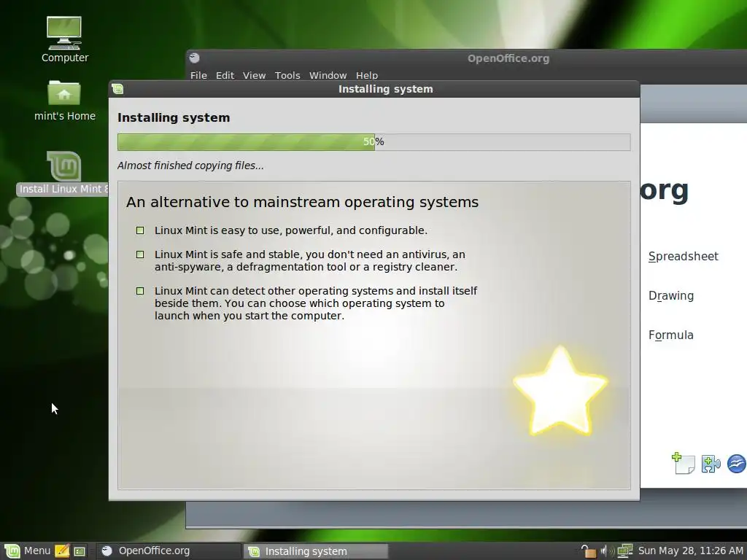747x560 pixels.
Task: Click the volume speaker tray icon
Action: [x=606, y=551]
